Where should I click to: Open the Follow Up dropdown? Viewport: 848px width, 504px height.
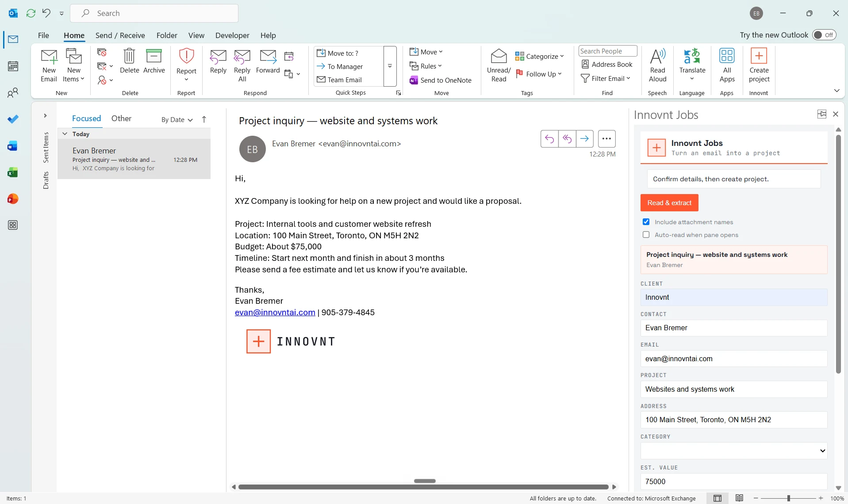coord(539,74)
